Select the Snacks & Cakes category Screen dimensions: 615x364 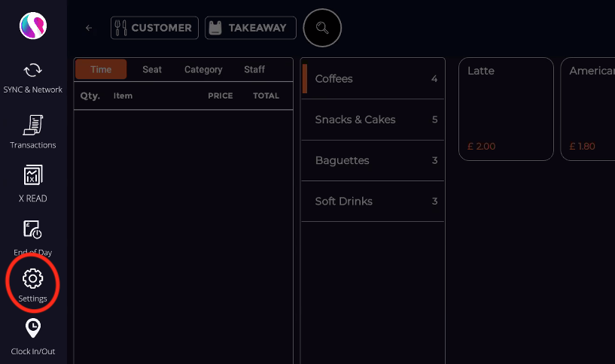[x=373, y=120]
